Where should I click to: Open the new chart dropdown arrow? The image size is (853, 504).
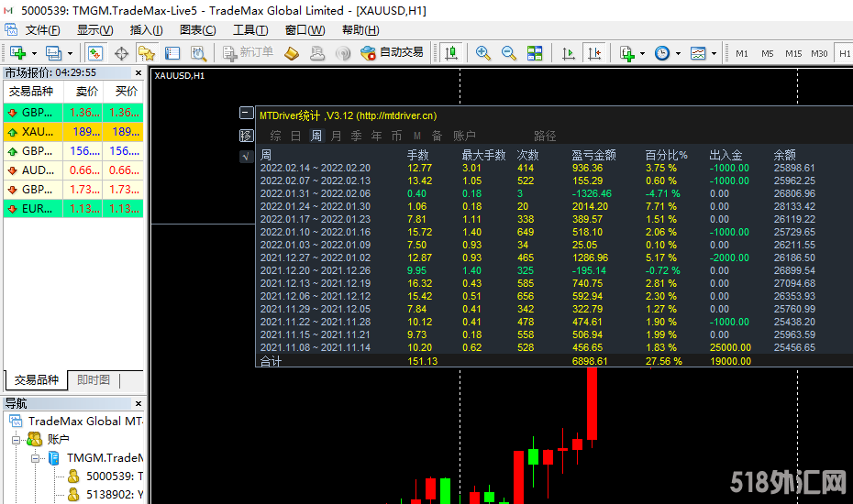(32, 53)
